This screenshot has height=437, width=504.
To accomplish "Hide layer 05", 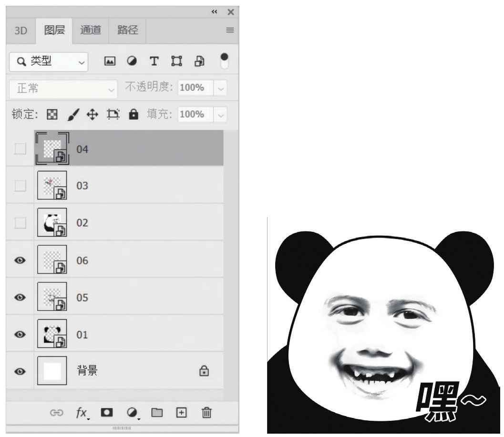I will (x=20, y=297).
